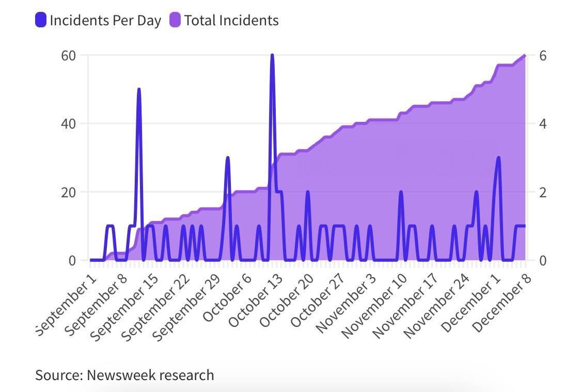Click the top-right end of the Total Incidents area
The image size is (581, 392).
(x=525, y=56)
